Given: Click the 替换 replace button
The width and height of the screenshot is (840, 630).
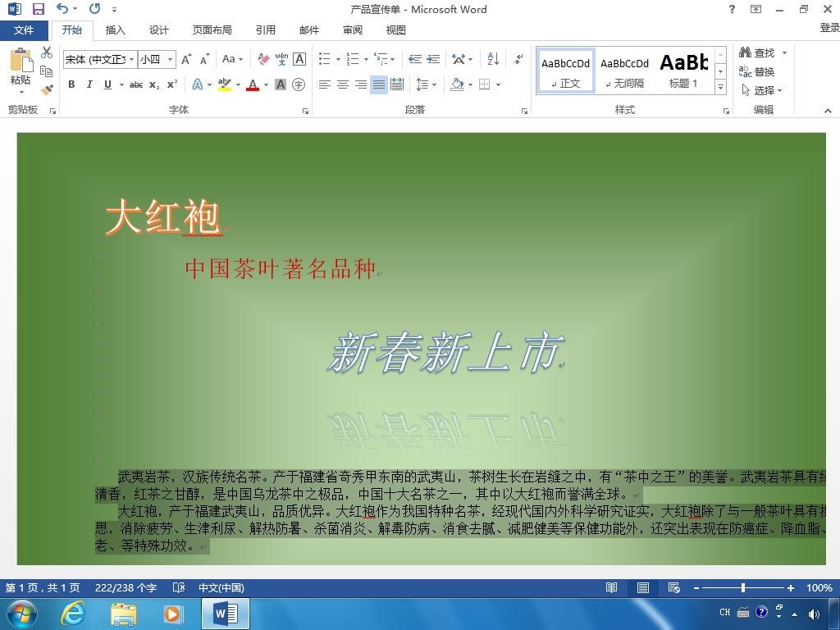Looking at the screenshot, I should [x=757, y=72].
